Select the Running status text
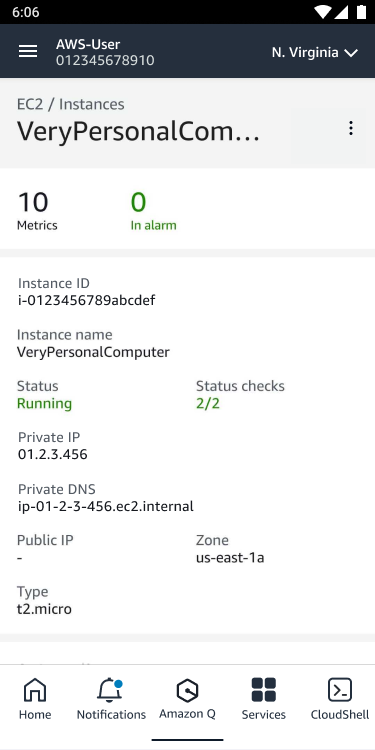This screenshot has height=750, width=375. (44, 404)
